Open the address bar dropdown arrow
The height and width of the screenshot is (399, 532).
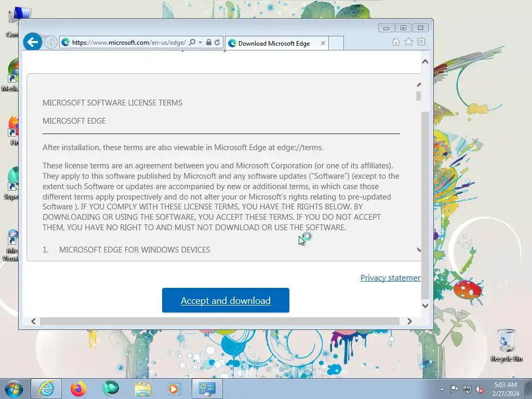[x=200, y=43]
